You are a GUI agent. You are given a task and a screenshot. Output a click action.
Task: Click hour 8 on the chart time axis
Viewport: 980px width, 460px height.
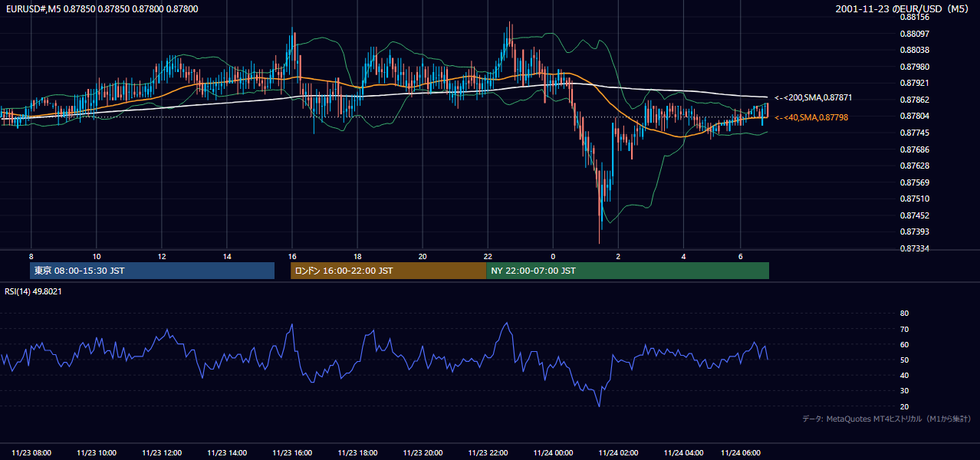[31, 256]
